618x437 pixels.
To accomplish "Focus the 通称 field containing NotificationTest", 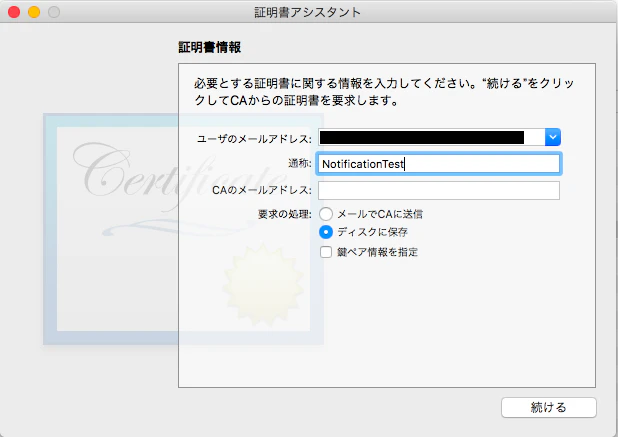I will [x=439, y=164].
